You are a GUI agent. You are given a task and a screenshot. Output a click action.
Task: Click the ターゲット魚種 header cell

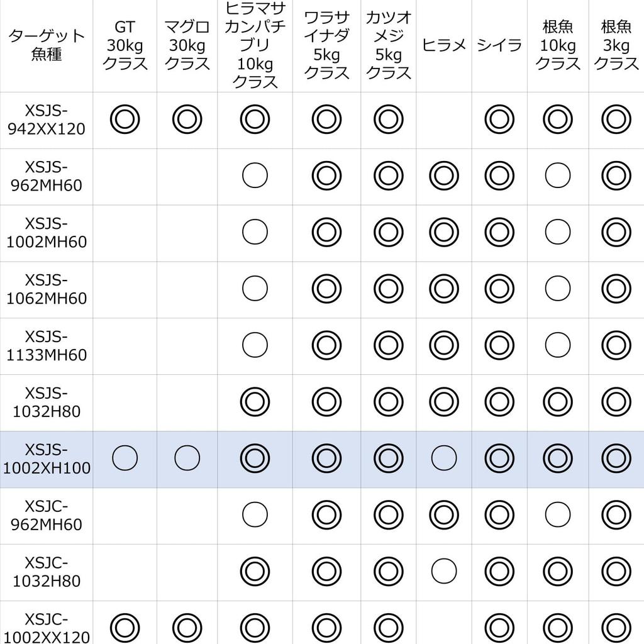47,45
